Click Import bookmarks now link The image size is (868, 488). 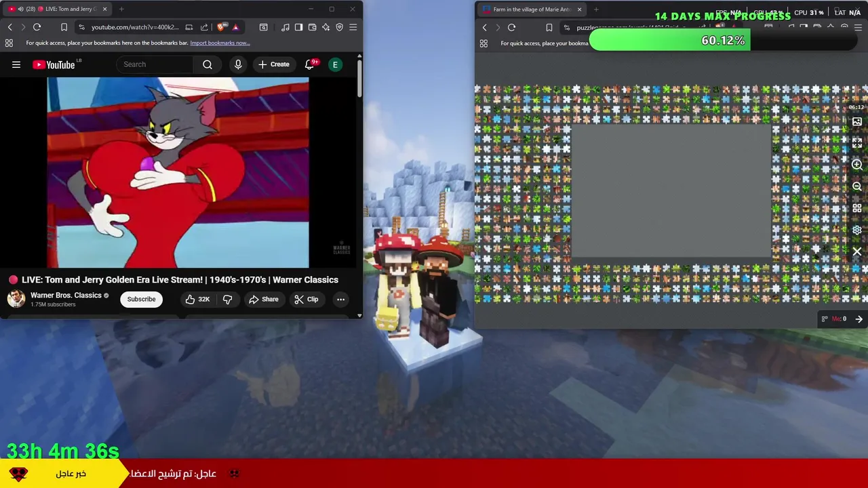pos(220,43)
